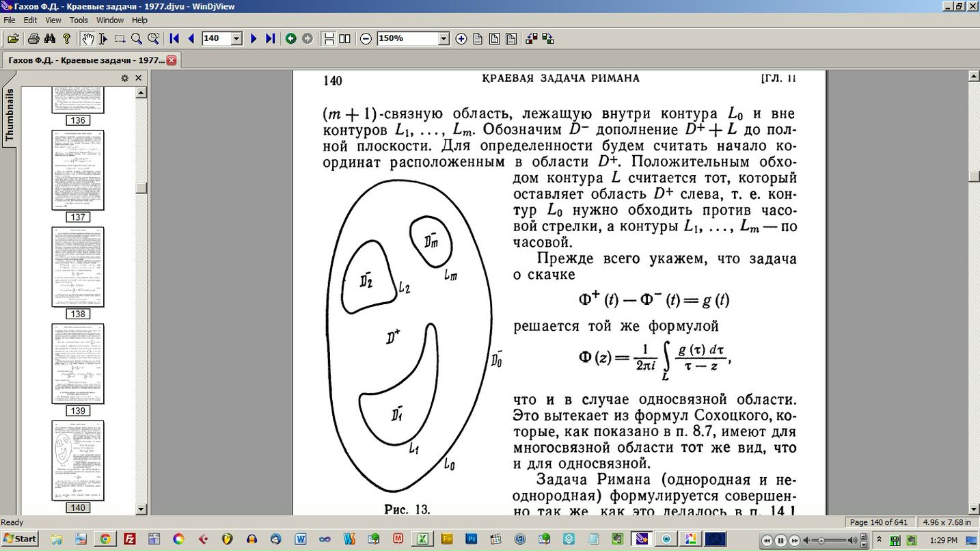Jump to the first page
This screenshot has height=551, width=980.
point(174,39)
